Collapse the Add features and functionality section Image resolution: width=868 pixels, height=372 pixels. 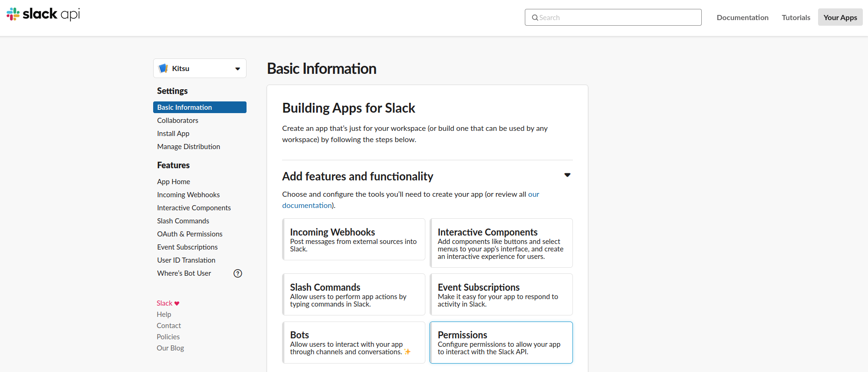pos(567,175)
